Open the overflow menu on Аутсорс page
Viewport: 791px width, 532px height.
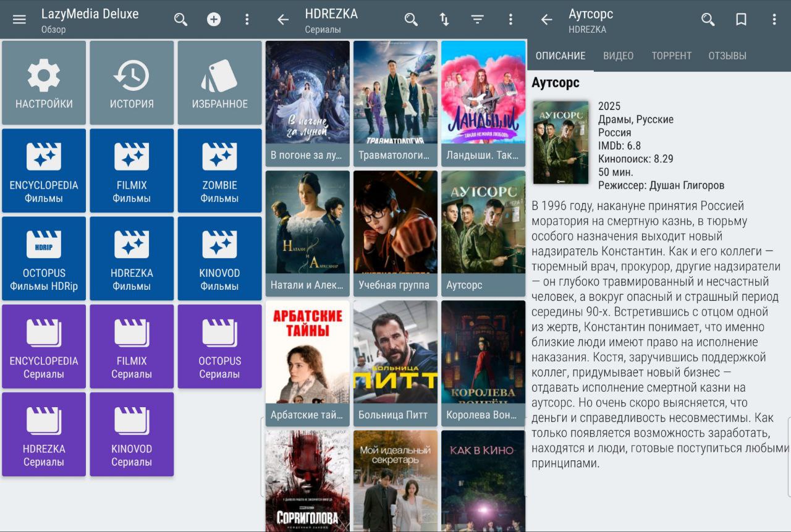tap(774, 19)
